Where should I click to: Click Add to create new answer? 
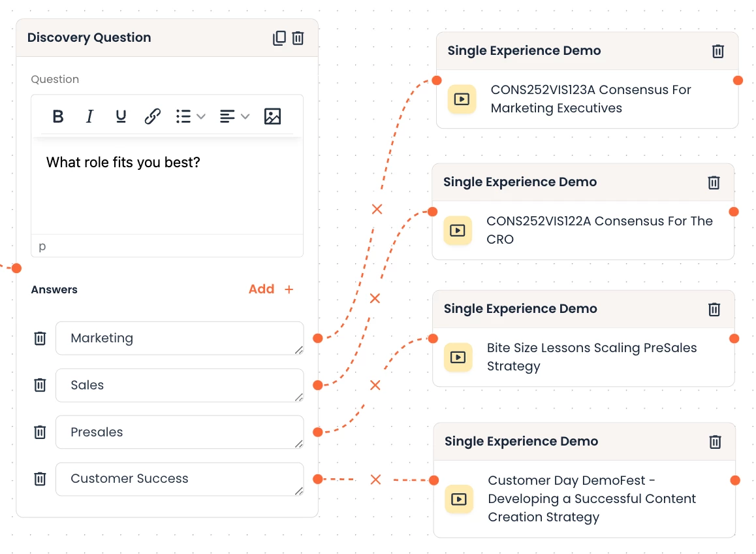click(x=271, y=289)
